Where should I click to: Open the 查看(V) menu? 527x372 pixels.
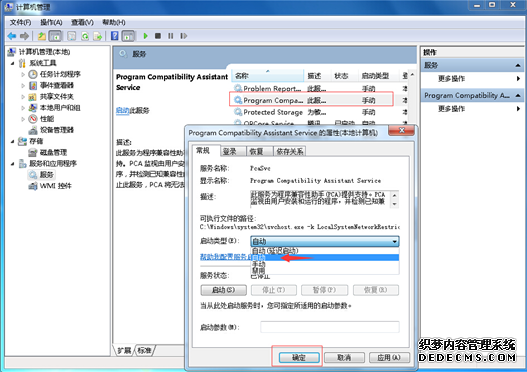(82, 22)
